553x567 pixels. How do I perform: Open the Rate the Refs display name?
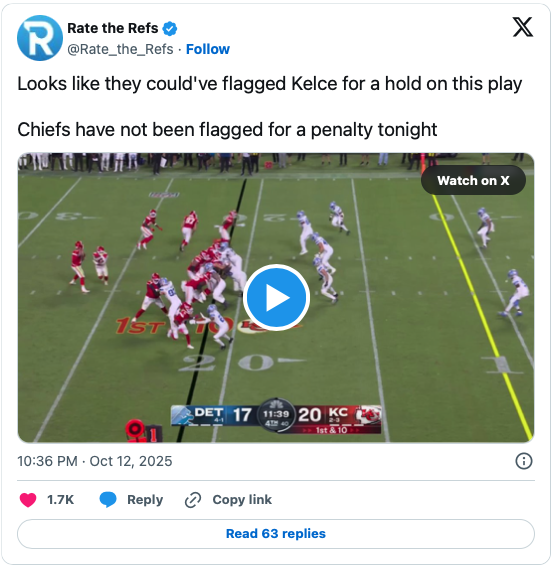click(x=112, y=28)
